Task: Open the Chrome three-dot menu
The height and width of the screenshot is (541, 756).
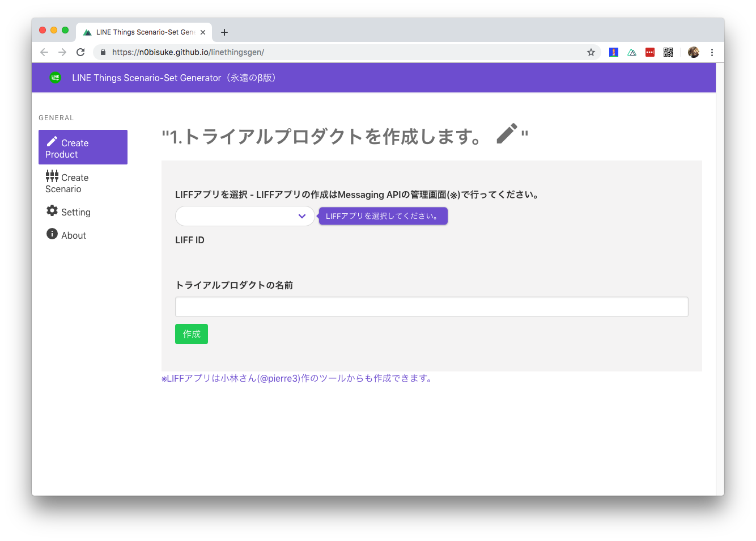Action: [712, 52]
